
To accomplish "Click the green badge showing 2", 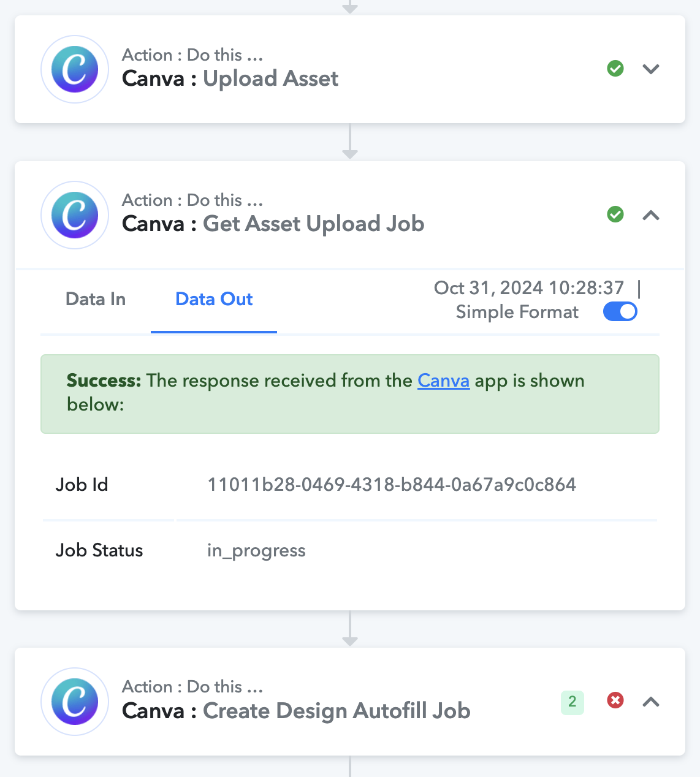I will click(573, 702).
